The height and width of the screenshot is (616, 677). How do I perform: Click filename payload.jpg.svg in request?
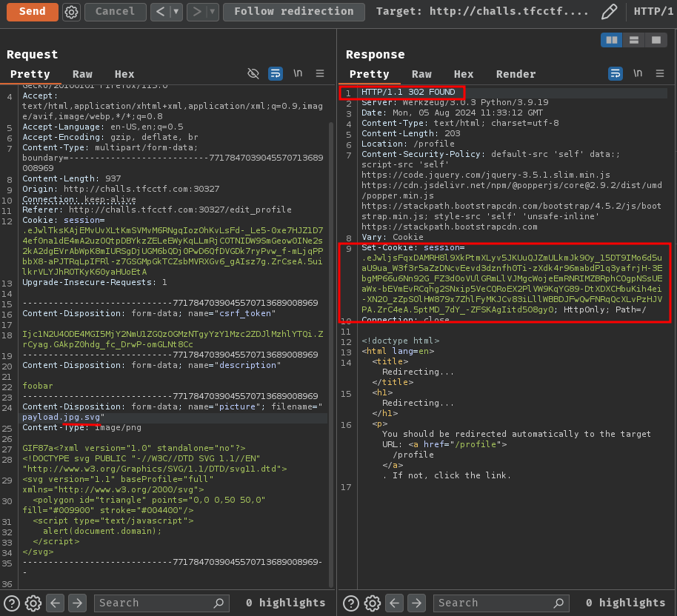(x=61, y=418)
